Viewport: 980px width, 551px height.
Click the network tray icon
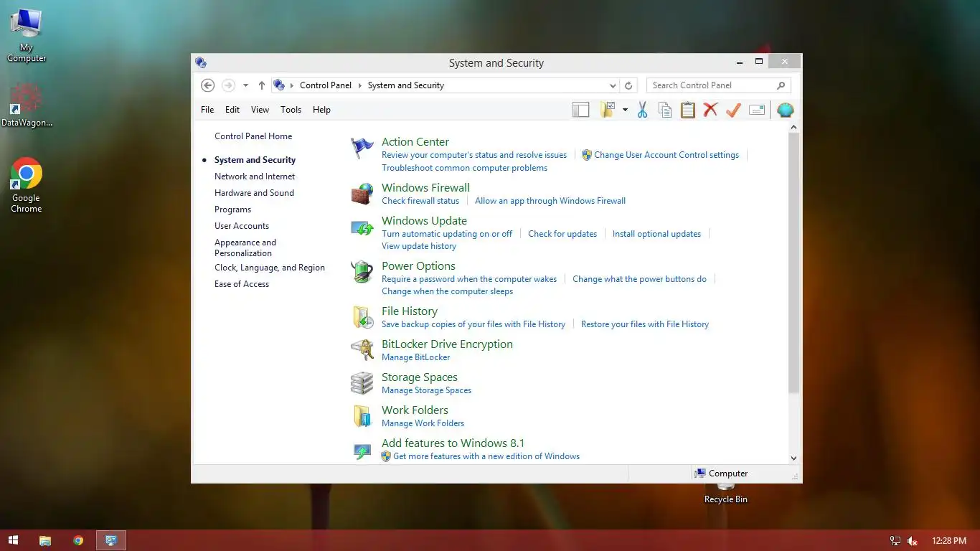pos(895,541)
